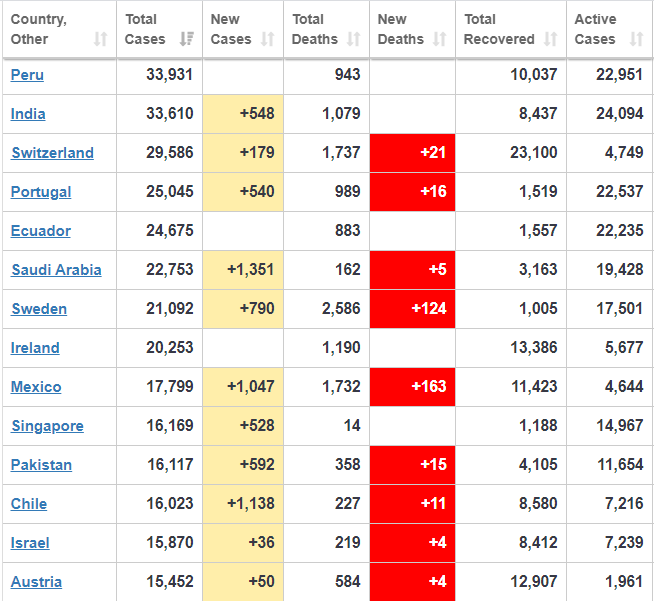Screen dimensions: 654x601
Task: Click Mexico's red +163 new deaths cell
Action: (x=412, y=387)
